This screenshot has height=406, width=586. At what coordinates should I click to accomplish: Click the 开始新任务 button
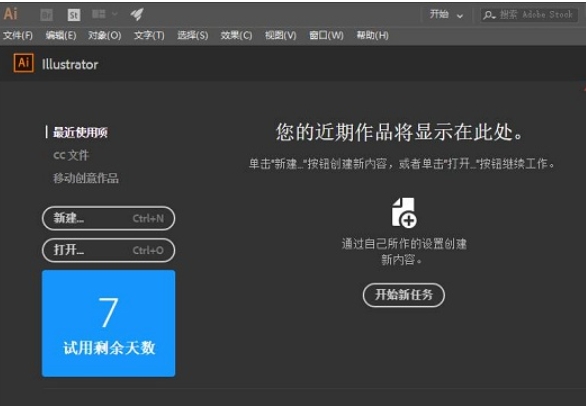click(x=404, y=295)
